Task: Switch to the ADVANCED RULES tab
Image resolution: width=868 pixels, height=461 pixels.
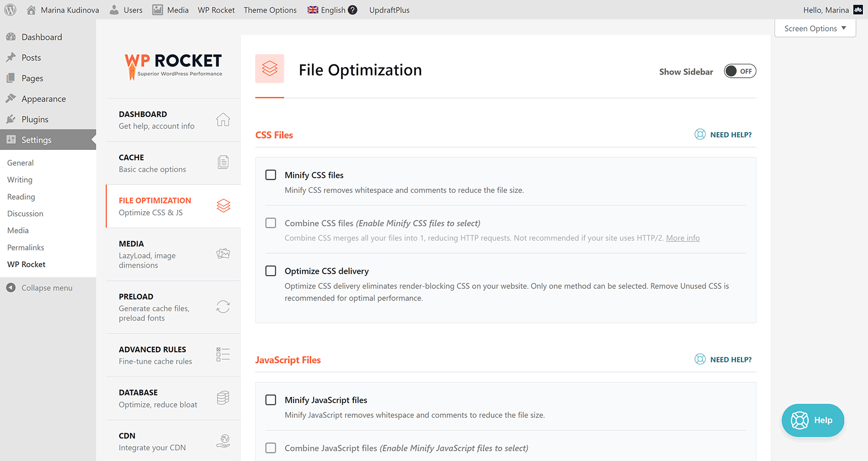Action: [173, 355]
